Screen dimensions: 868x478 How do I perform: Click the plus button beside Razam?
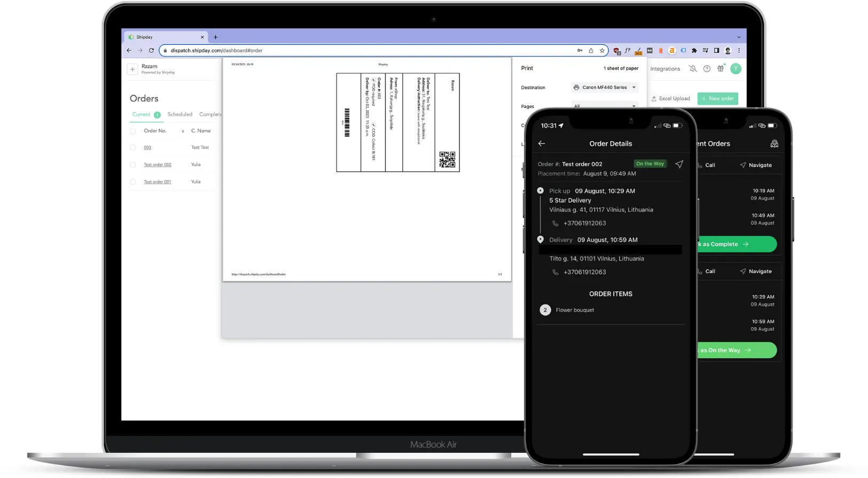point(132,69)
